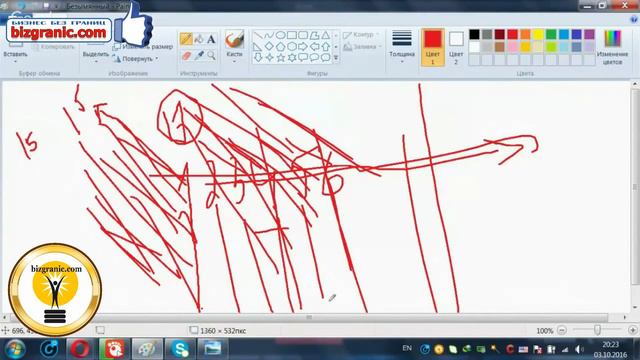Open the Windows Start menu orb
The height and width of the screenshot is (360, 640).
[x=15, y=349]
